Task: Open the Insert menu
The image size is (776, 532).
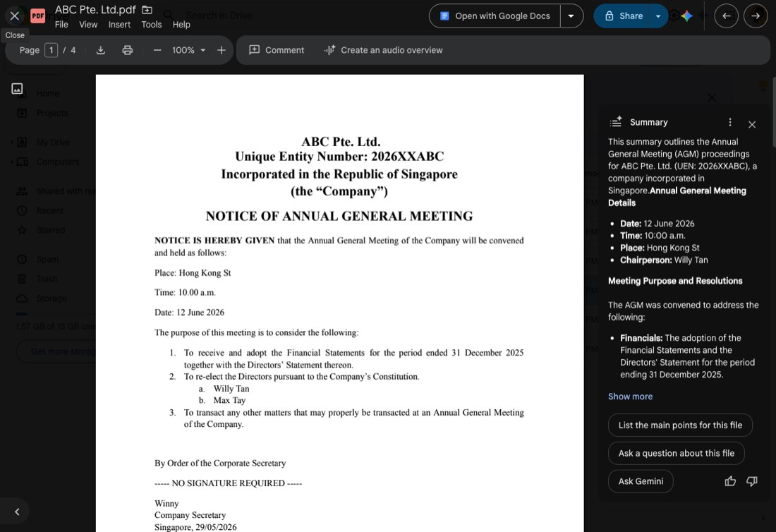Action: coord(119,24)
